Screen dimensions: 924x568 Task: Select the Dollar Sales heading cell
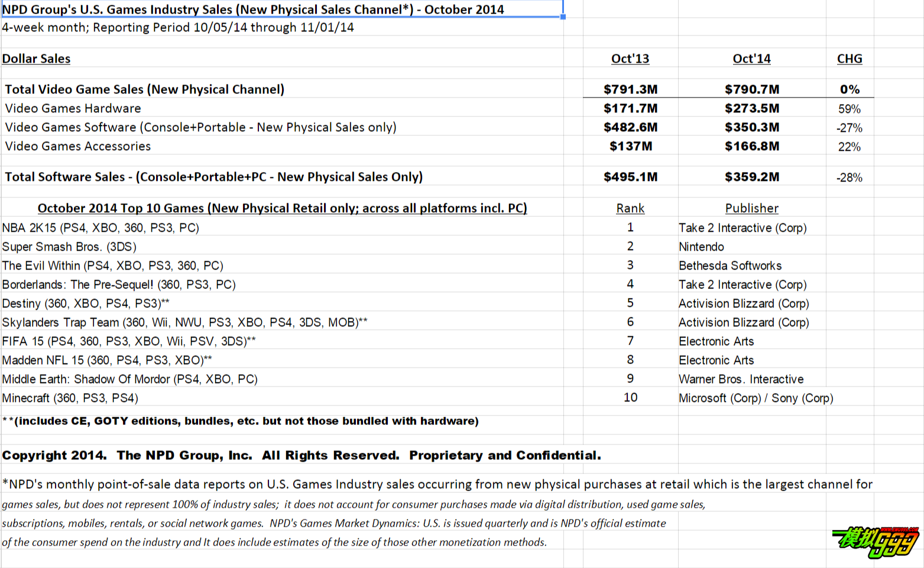(36, 59)
